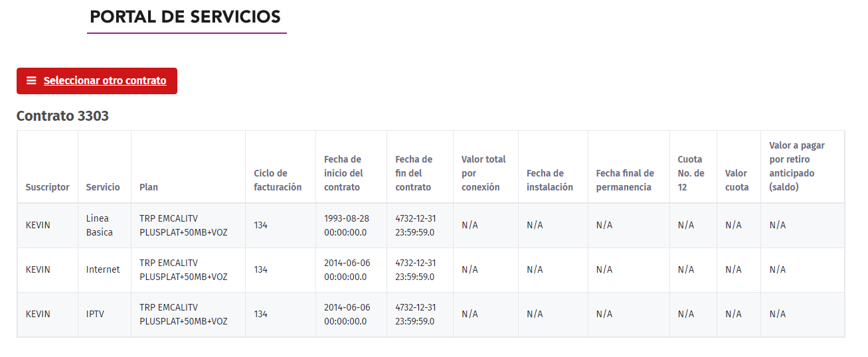Click the 'Fecha de instalación' header
The image size is (868, 357).
coord(550,180)
